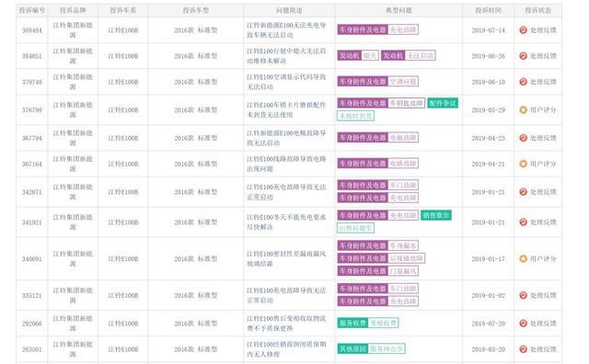Click user rating icon for complaint 340691
Image resolution: width=589 pixels, height=364 pixels.
tap(523, 259)
